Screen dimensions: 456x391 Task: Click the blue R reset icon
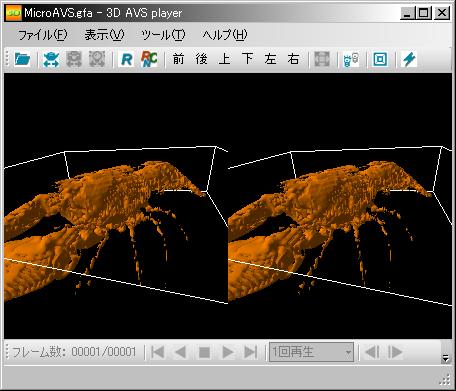[x=126, y=59]
